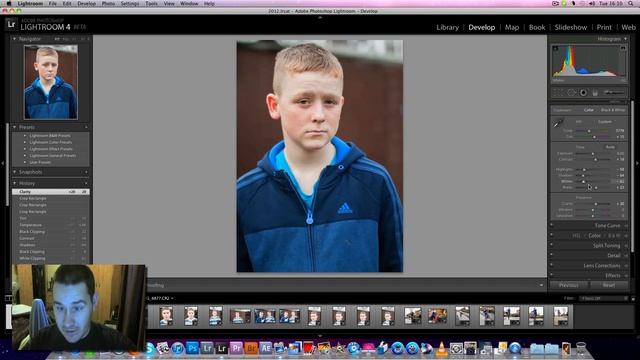Open the Photo menu in menu bar

coord(108,3)
